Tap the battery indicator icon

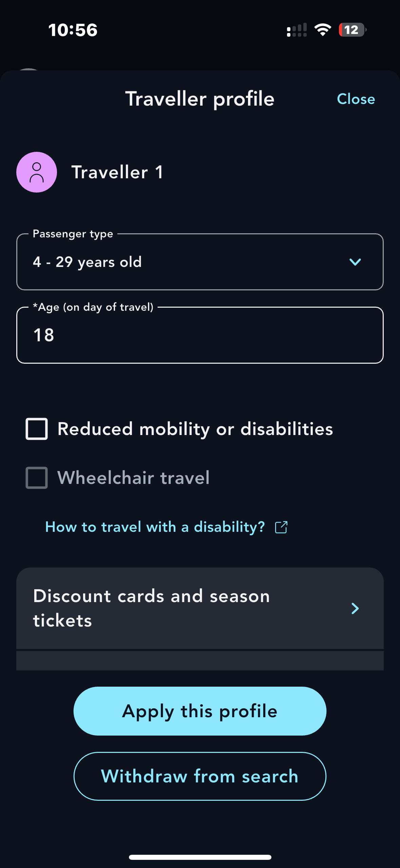click(x=352, y=30)
